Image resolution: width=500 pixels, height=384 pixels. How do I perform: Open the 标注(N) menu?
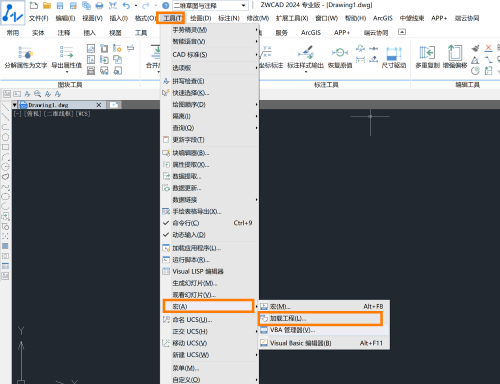(229, 18)
